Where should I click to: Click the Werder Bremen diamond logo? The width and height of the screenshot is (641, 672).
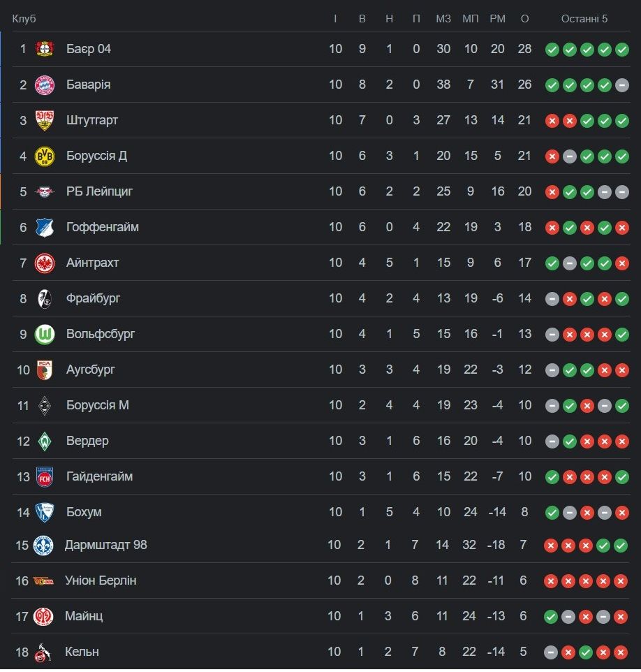pos(45,441)
